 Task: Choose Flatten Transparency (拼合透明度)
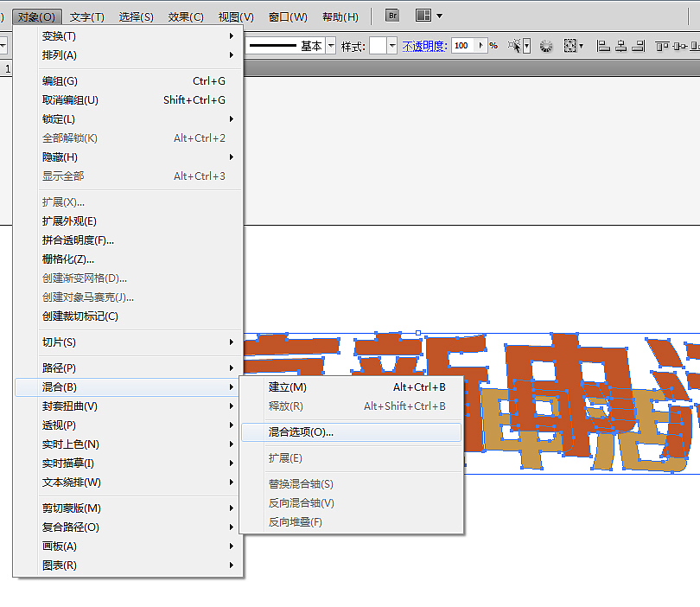[x=129, y=240]
